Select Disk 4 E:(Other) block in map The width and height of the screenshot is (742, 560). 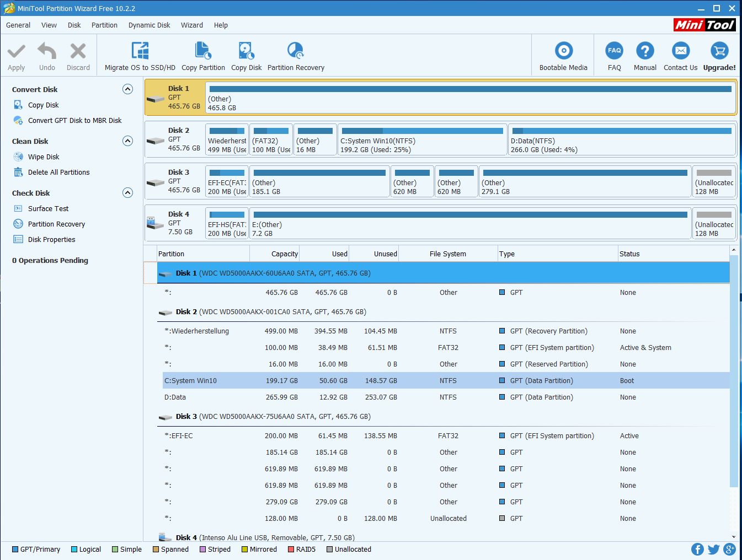pos(470,223)
